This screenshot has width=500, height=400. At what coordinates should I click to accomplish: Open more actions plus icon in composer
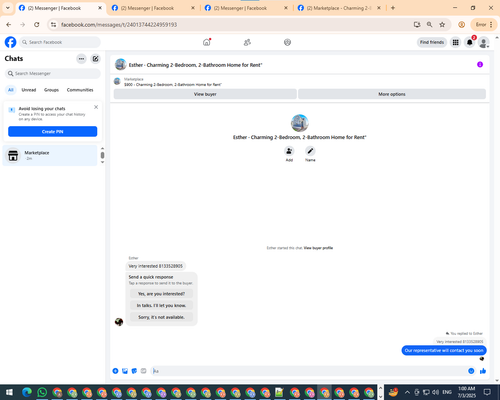click(x=115, y=371)
